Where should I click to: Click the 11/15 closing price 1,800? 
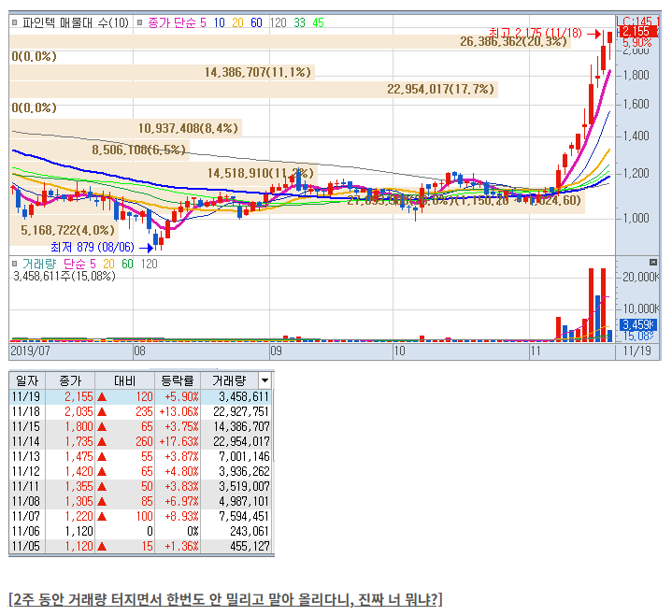79,426
